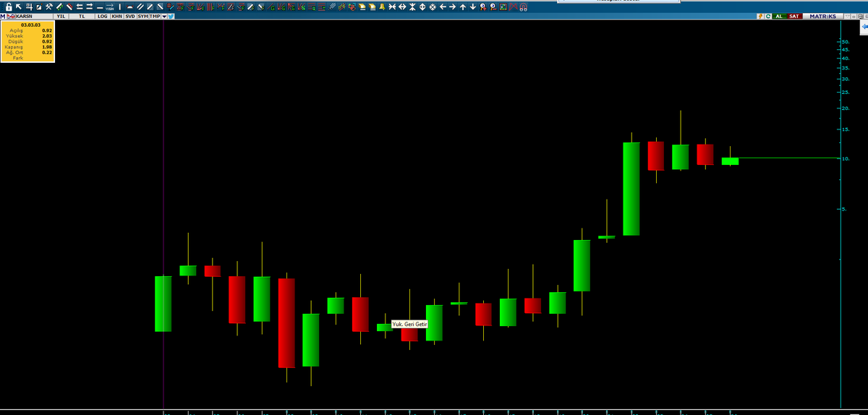This screenshot has height=415, width=868.
Task: Open the YIL period selector
Action: (61, 16)
